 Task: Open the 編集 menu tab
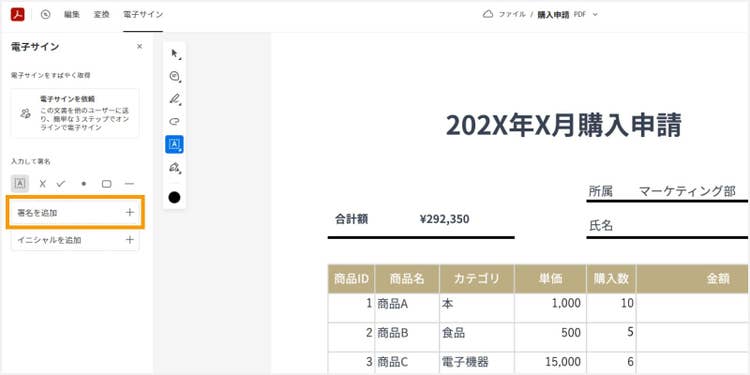click(x=72, y=14)
